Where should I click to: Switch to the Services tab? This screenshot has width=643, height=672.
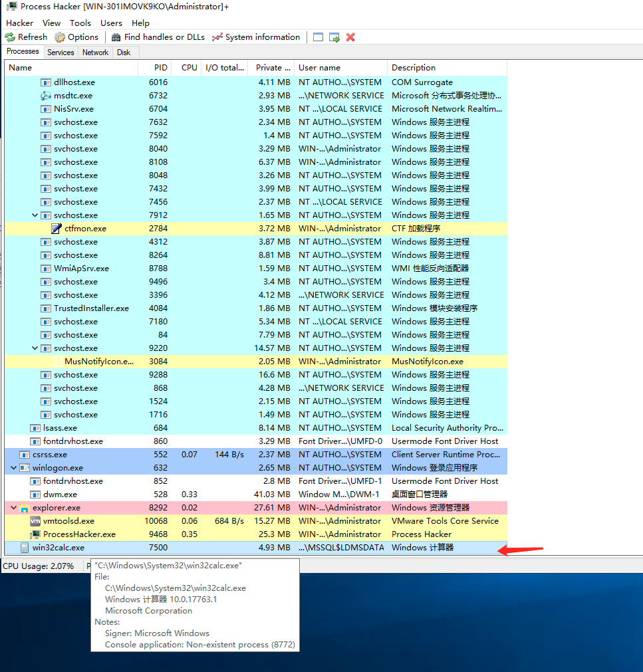click(x=61, y=53)
